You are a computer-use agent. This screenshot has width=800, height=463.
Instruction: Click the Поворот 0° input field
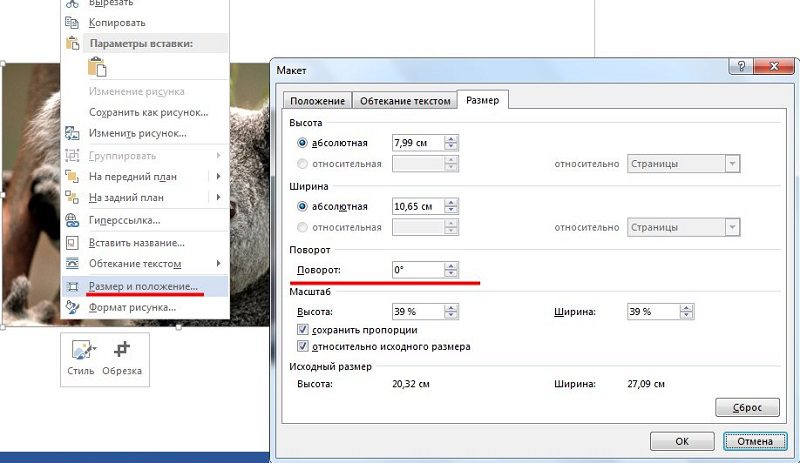click(418, 270)
